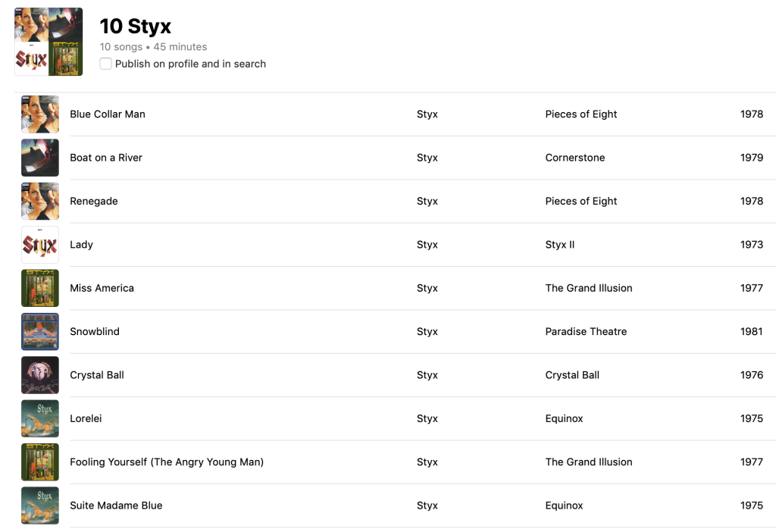
Task: Click the Lorelei album artwork thumbnail
Action: [x=40, y=418]
